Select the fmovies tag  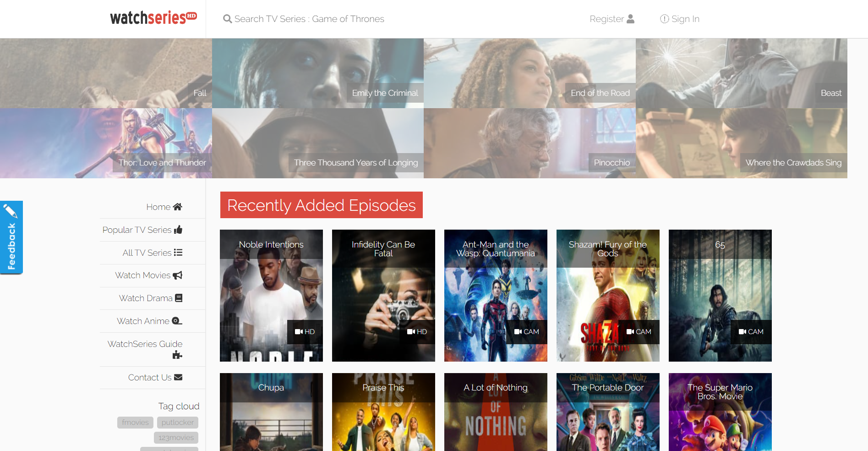coord(135,422)
